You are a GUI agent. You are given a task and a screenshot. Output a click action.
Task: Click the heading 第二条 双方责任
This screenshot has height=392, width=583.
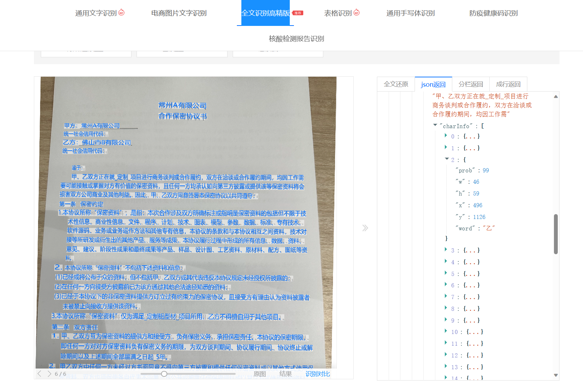(x=75, y=327)
